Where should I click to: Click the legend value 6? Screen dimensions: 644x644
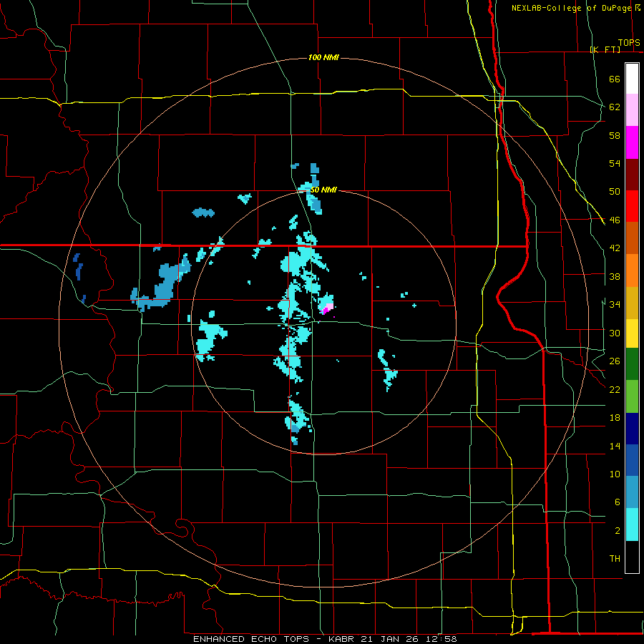point(617,502)
